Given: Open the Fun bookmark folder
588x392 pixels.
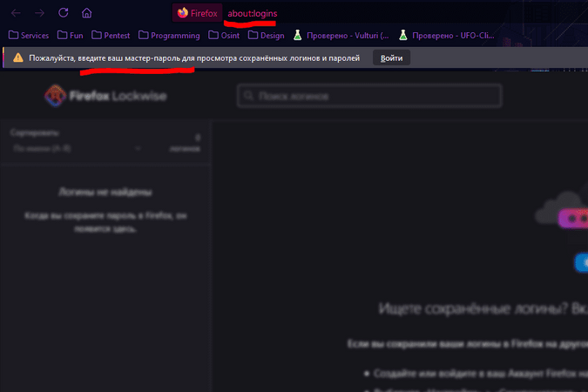Looking at the screenshot, I should pos(71,35).
